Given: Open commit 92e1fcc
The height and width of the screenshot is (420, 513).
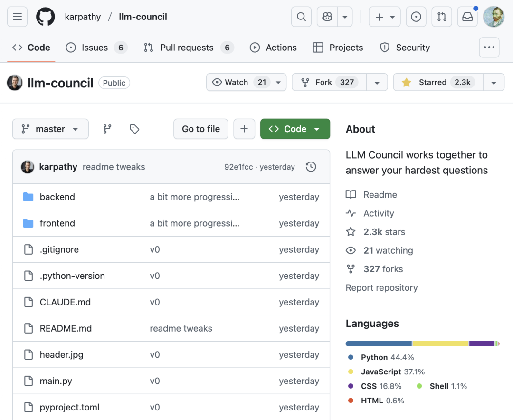Looking at the screenshot, I should [x=238, y=167].
